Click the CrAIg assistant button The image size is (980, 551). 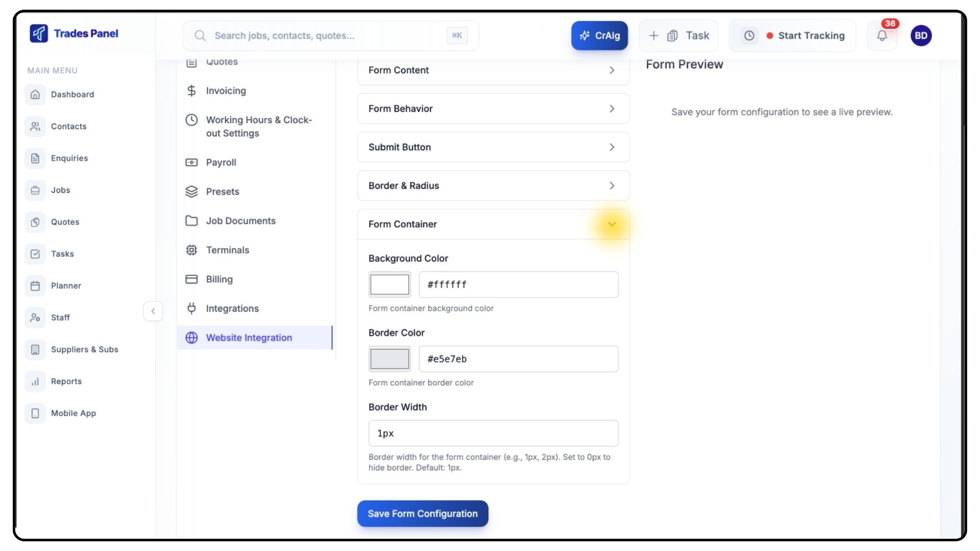click(x=599, y=36)
